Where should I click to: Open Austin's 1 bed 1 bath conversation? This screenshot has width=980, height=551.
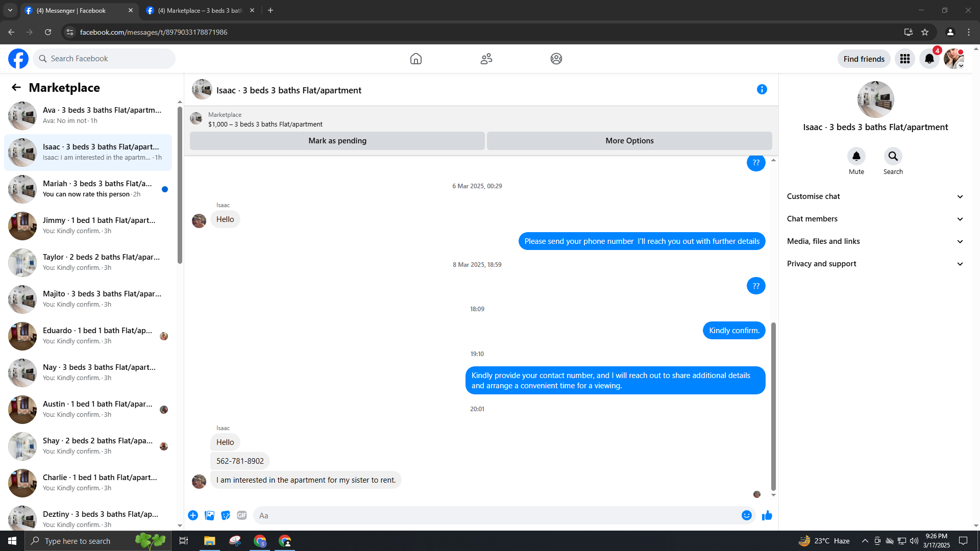coord(88,409)
